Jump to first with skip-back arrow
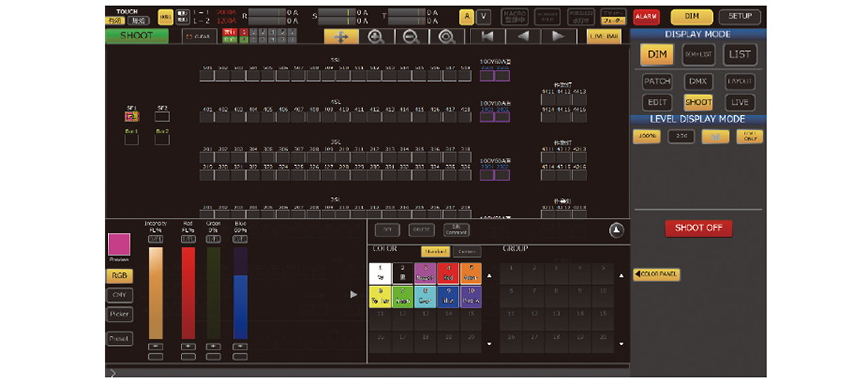This screenshot has height=383, width=868. pyautogui.click(x=487, y=37)
